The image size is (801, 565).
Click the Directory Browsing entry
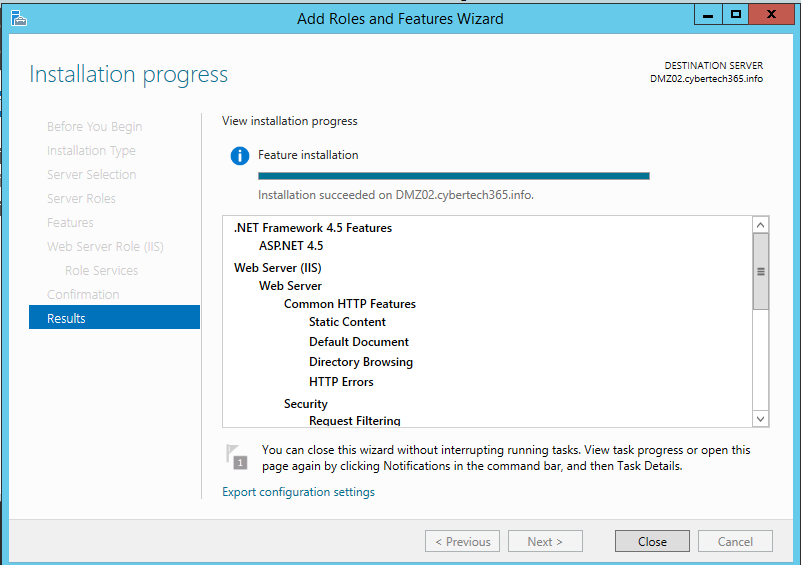(361, 362)
